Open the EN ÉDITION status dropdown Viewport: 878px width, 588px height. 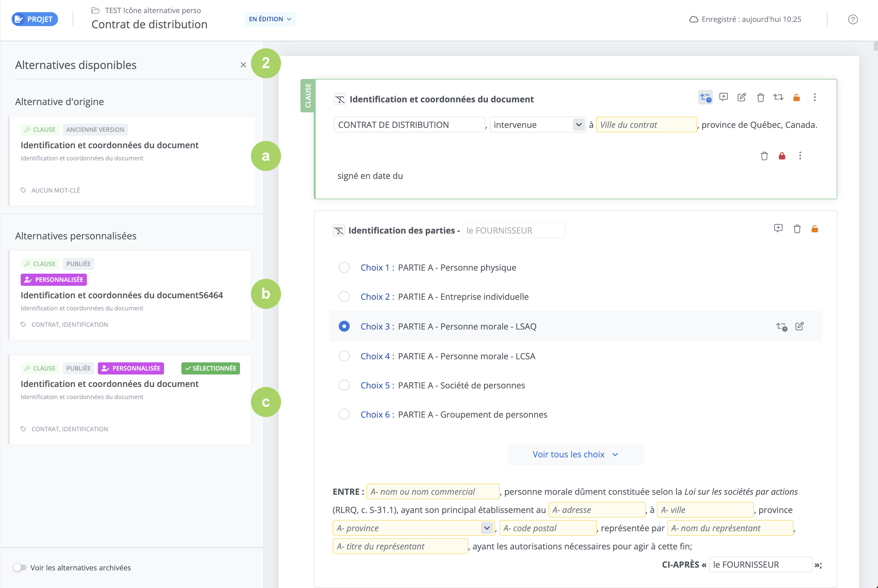(270, 19)
